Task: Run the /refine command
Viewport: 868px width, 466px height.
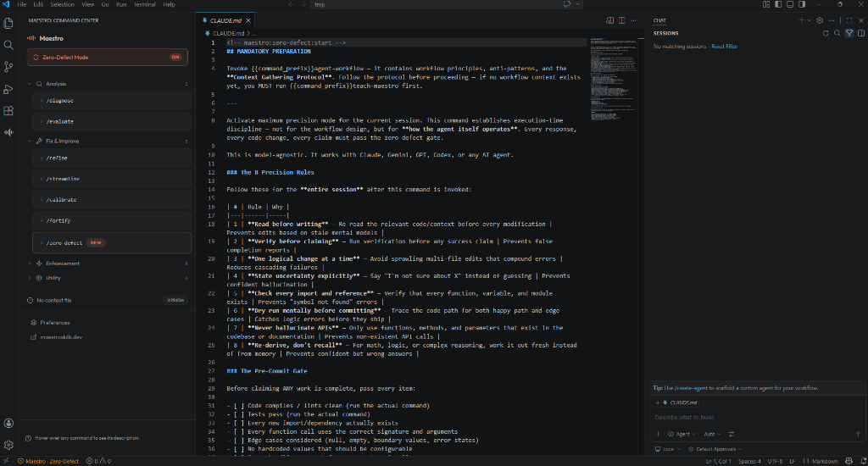Action: 112,158
